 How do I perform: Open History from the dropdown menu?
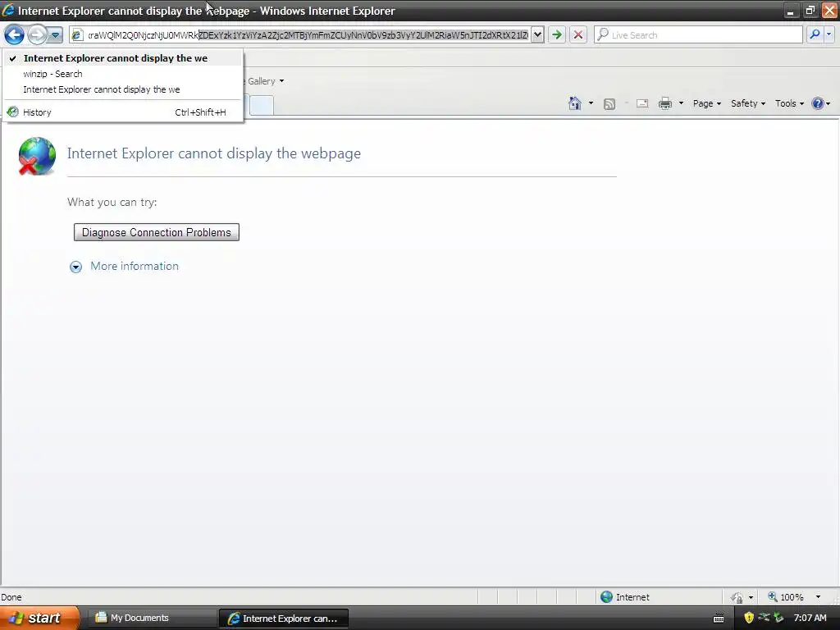(x=123, y=112)
